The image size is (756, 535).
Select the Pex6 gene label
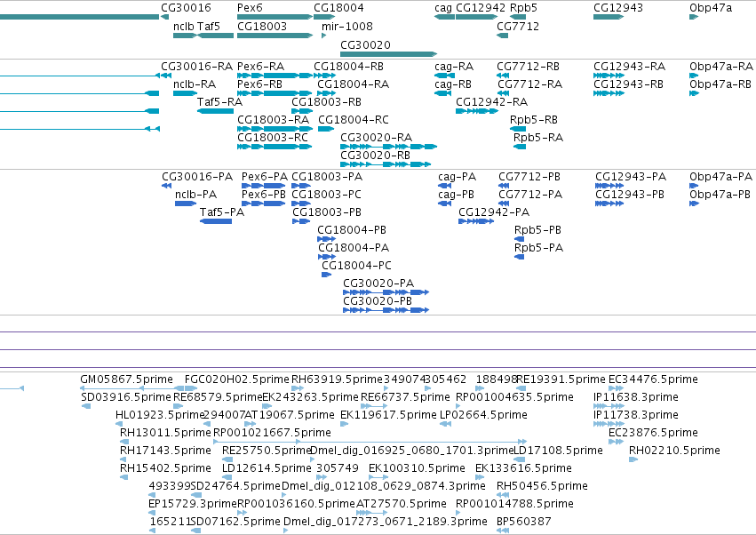tap(250, 8)
